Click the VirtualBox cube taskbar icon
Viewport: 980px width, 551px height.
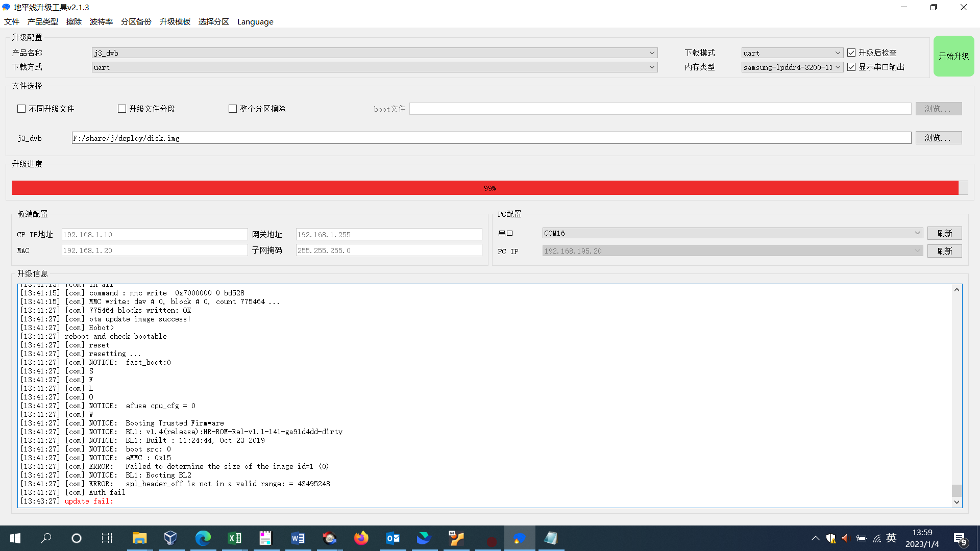170,538
